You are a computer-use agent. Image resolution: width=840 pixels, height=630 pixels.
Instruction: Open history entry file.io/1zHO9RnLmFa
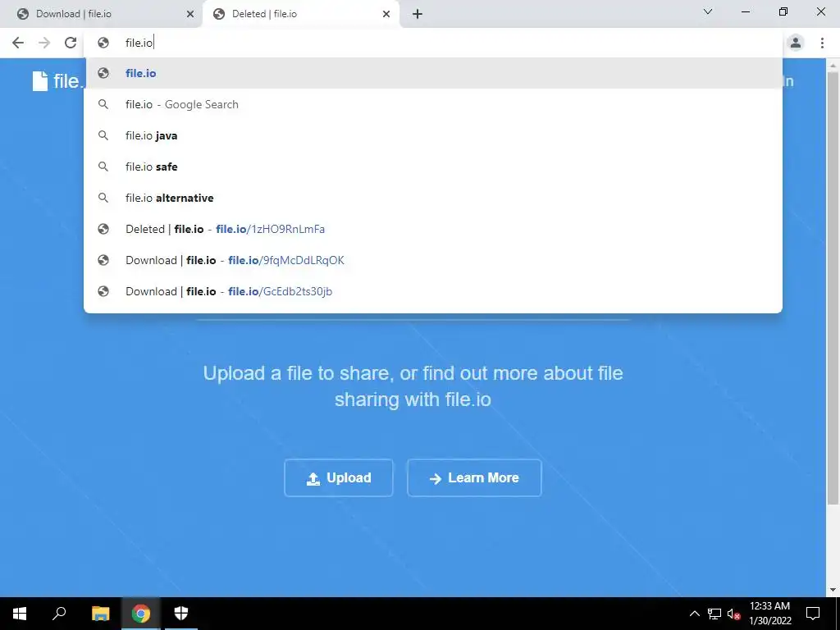pyautogui.click(x=433, y=229)
